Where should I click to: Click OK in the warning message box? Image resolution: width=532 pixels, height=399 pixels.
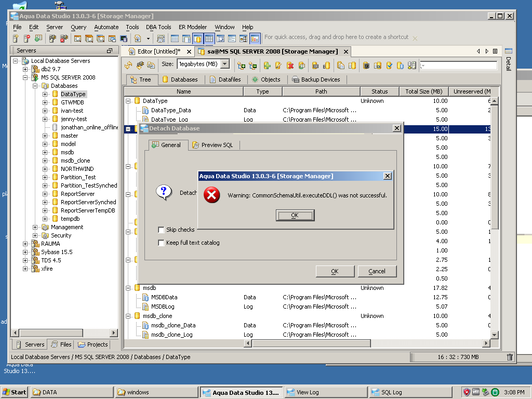click(295, 215)
